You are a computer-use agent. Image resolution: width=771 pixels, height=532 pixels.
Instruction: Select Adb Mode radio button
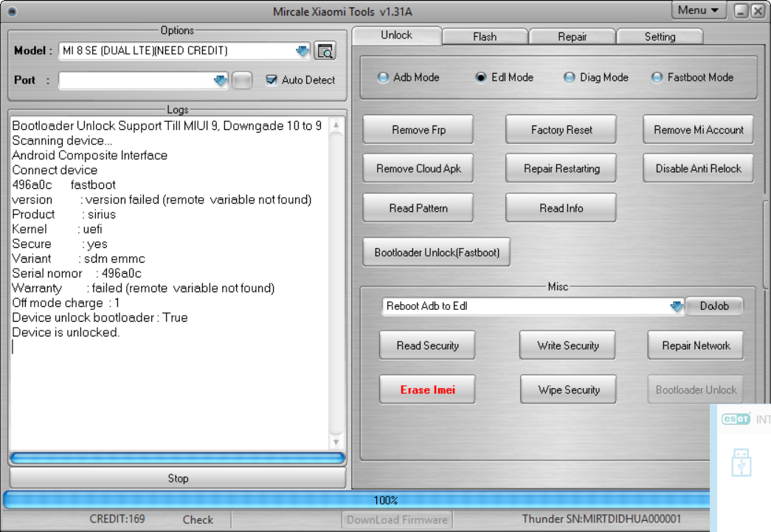[383, 77]
